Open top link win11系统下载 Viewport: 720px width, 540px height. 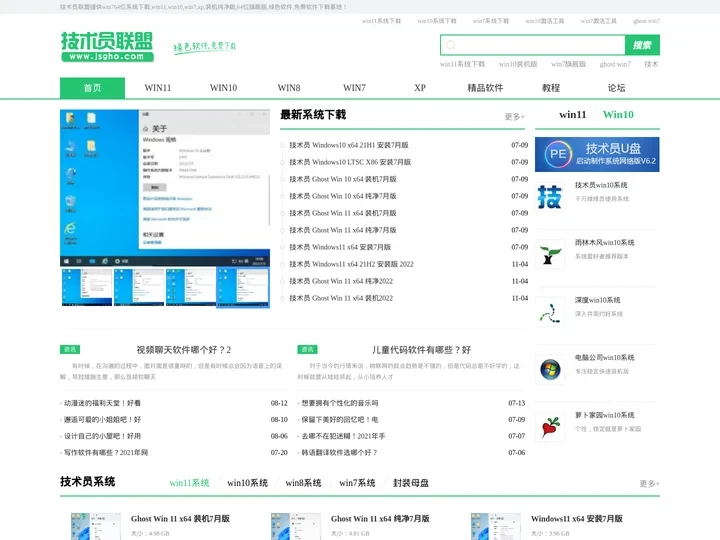pos(382,21)
